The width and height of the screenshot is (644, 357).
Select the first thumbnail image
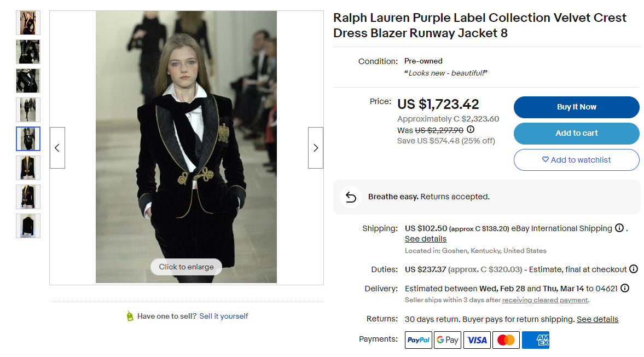28,23
